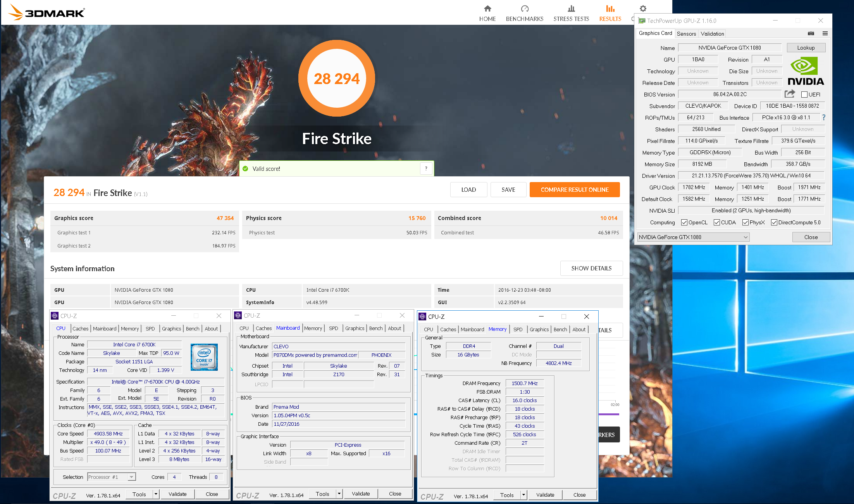
Task: Switch to the Sensors tab in GPU-Z
Action: pyautogui.click(x=686, y=34)
